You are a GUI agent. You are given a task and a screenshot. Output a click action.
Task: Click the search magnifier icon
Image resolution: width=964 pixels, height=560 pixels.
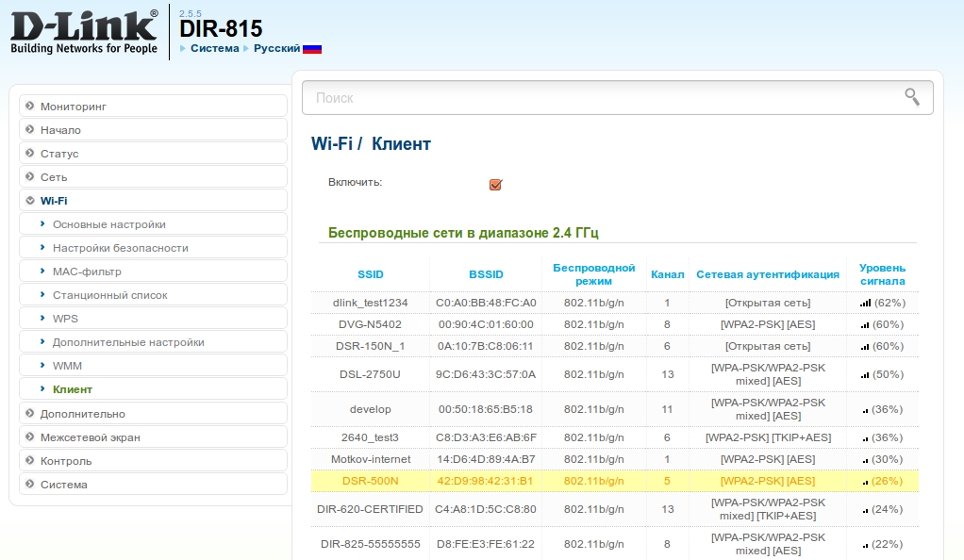[911, 96]
